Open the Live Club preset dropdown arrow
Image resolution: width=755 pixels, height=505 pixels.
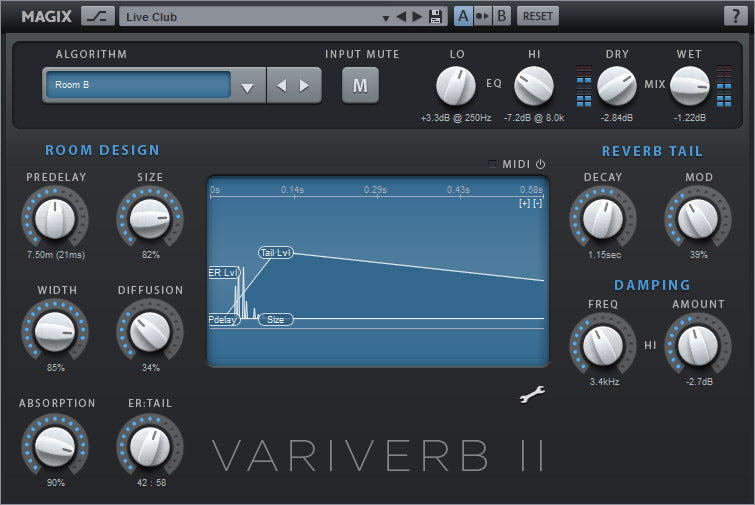386,18
